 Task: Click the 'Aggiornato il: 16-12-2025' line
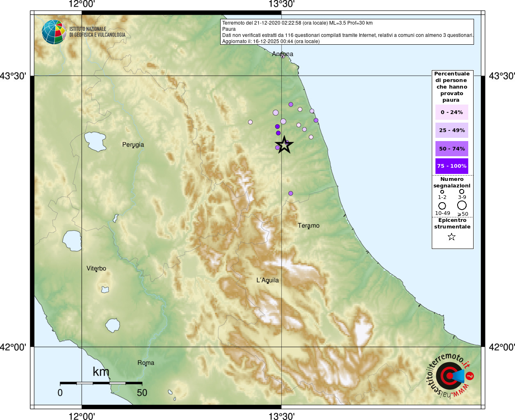(x=271, y=41)
